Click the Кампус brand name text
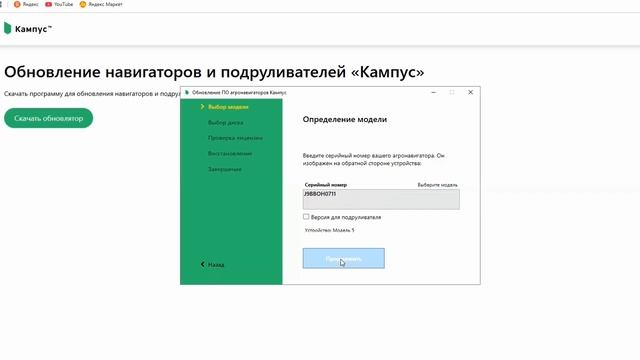Screen dimensions: 640x360 coord(33,29)
